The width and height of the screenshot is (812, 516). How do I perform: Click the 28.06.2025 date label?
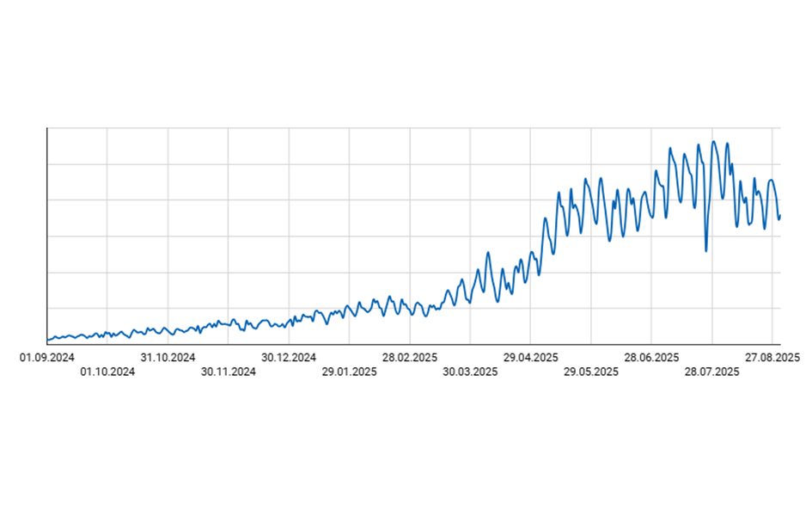coord(651,357)
